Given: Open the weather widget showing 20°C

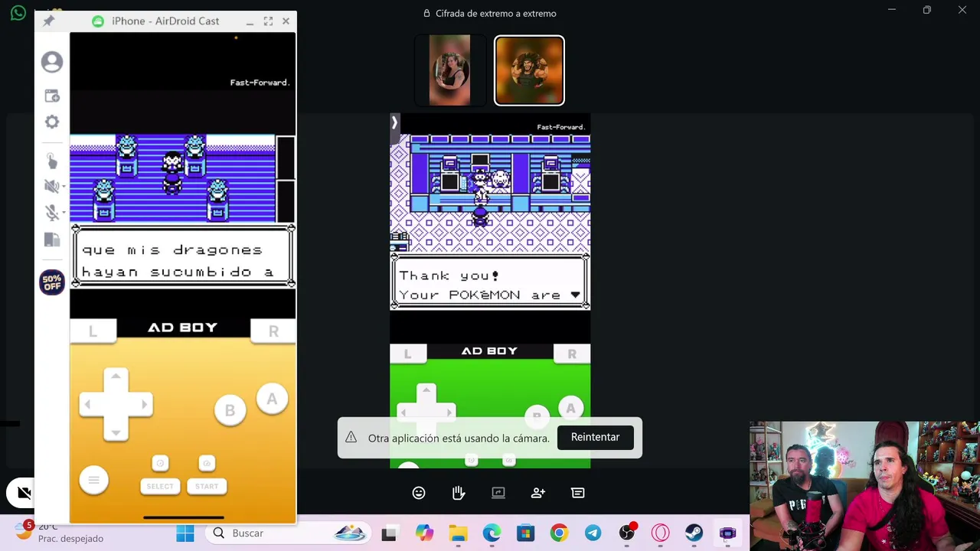Looking at the screenshot, I should tap(61, 533).
